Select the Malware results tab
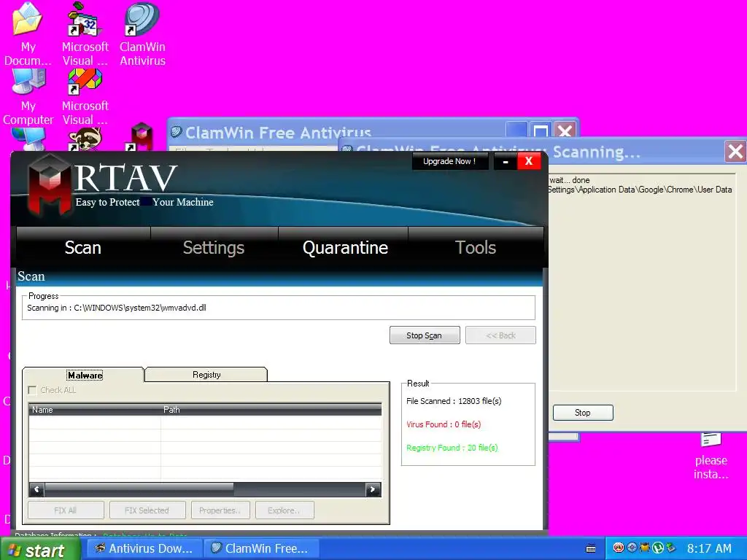 point(85,376)
